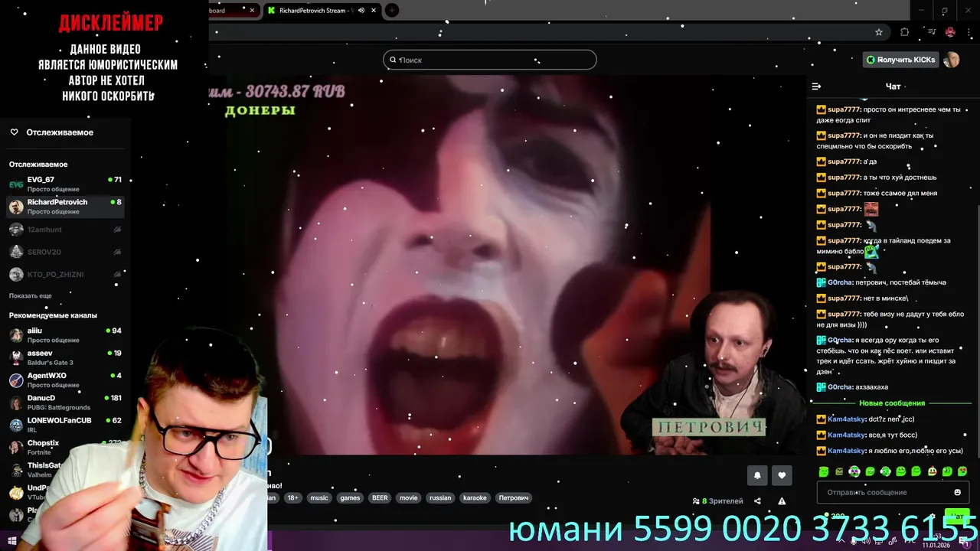Open browser extensions puzzle icon
The width and height of the screenshot is (980, 551).
tap(904, 32)
